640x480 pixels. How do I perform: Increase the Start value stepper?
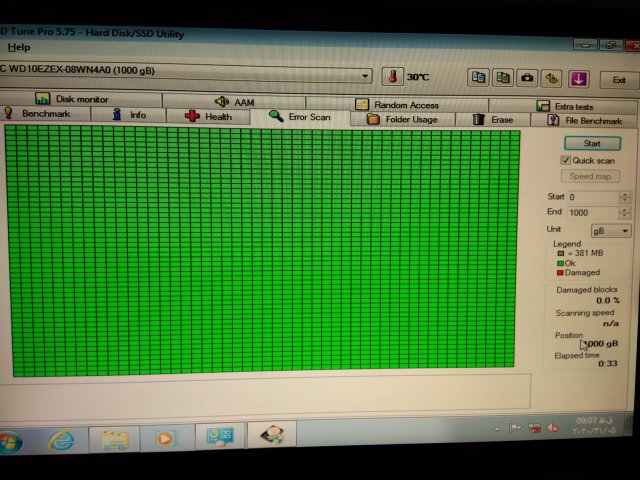click(624, 194)
